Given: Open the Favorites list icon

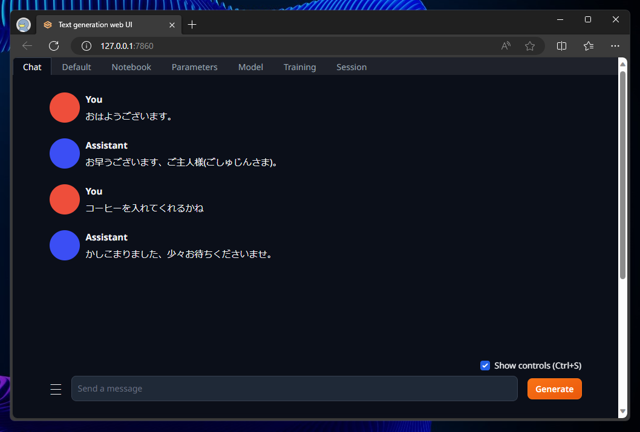Looking at the screenshot, I should (x=589, y=46).
